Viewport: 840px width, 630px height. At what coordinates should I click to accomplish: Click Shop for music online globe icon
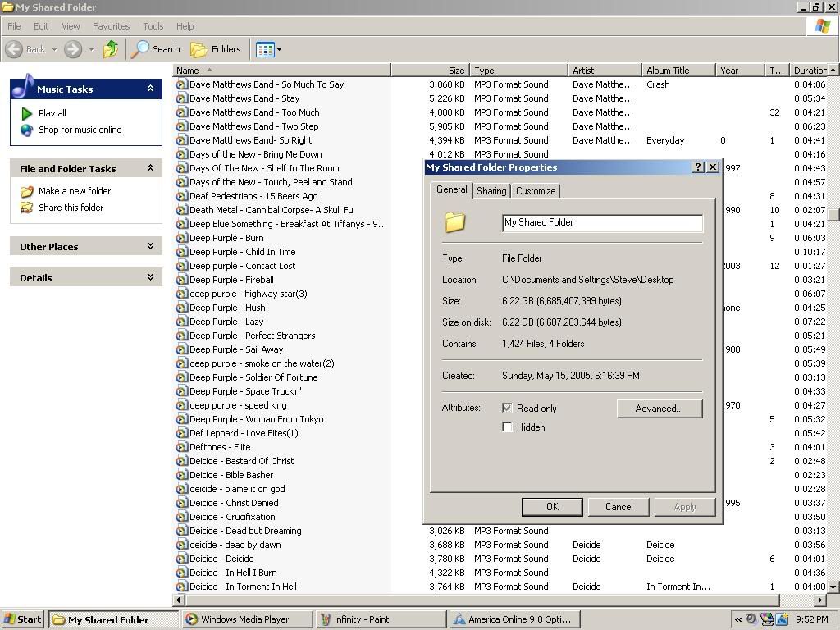(x=27, y=130)
